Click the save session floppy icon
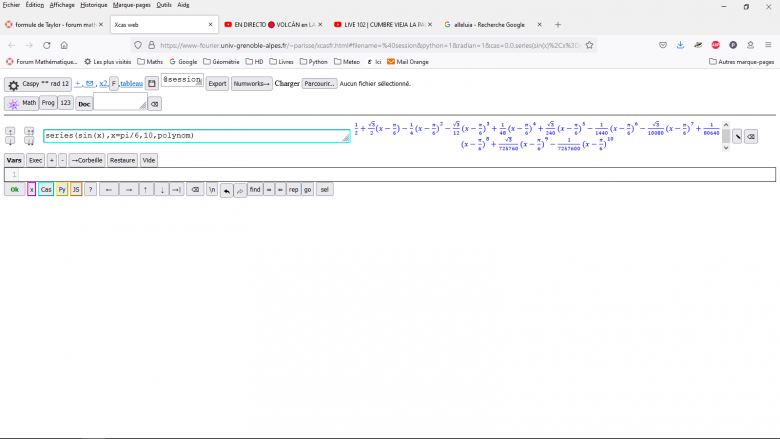 [x=152, y=84]
